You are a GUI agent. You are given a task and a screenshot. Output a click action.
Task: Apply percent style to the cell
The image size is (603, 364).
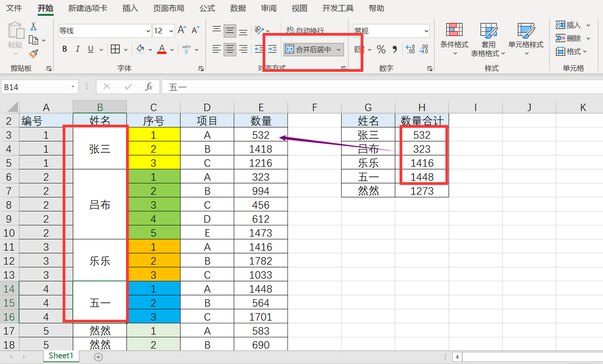click(381, 49)
